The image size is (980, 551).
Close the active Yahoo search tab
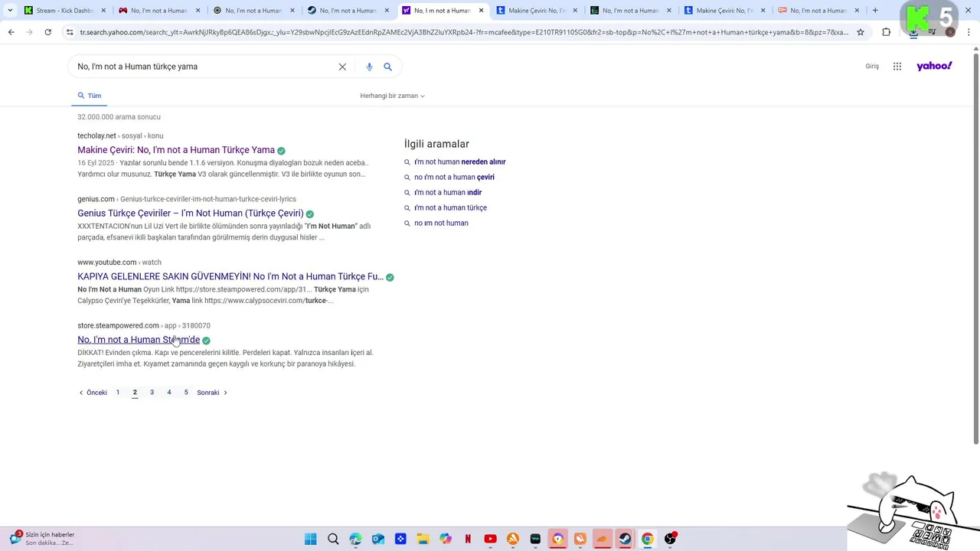point(482,10)
